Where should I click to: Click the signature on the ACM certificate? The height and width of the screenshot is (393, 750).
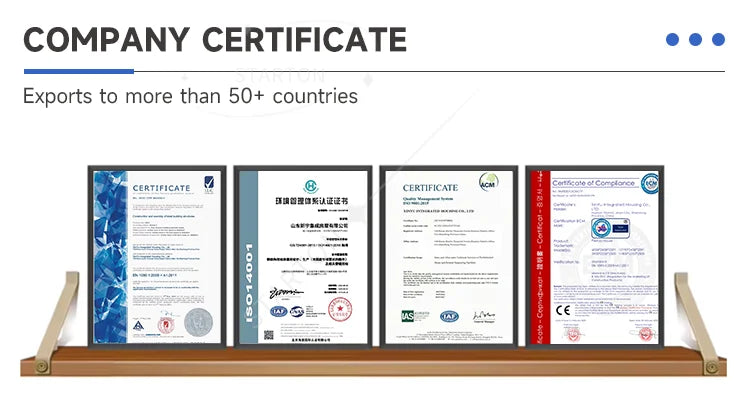pyautogui.click(x=484, y=315)
